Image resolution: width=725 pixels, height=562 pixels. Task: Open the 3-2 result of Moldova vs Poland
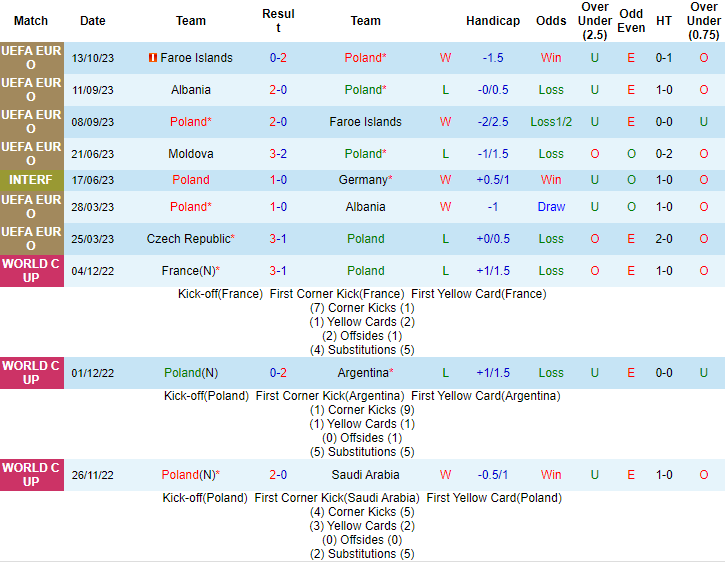tap(278, 154)
